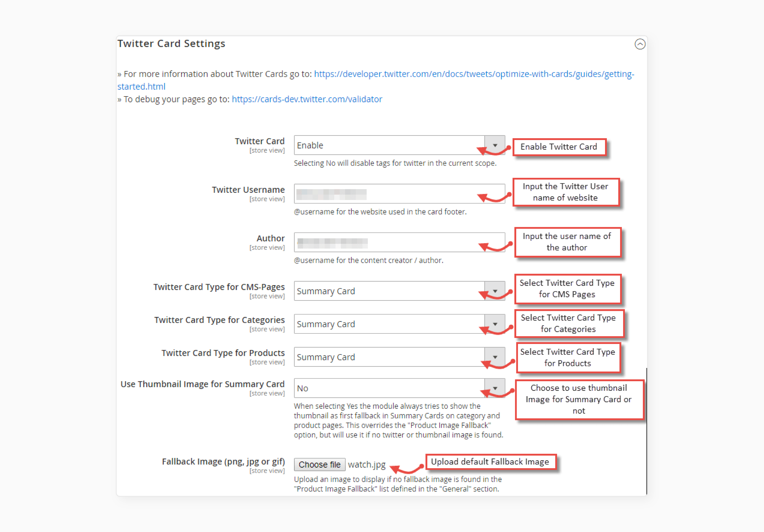The height and width of the screenshot is (532, 764).
Task: Open Twitter Card Type for CMS-Pages dropdown
Action: [x=399, y=291]
